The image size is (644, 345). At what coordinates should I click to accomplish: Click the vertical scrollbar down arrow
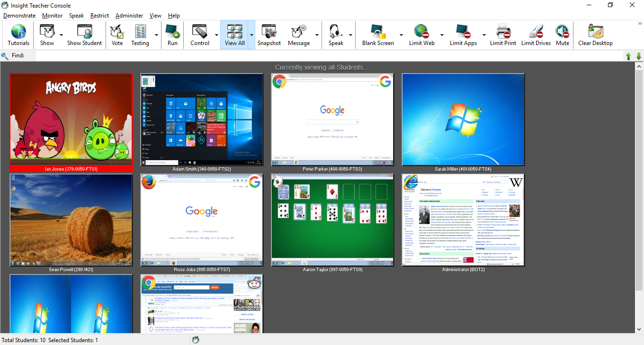point(639,329)
